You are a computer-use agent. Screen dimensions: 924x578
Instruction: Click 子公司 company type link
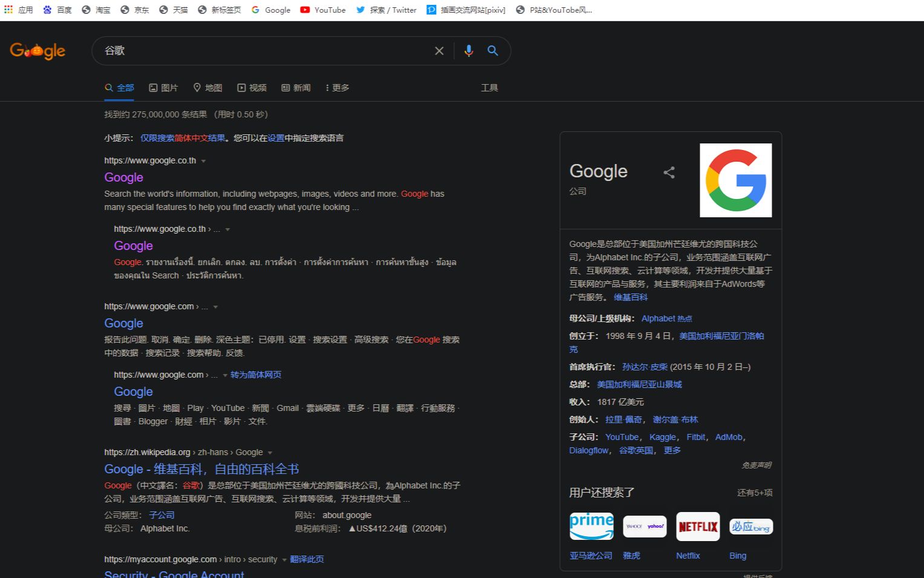click(x=161, y=515)
